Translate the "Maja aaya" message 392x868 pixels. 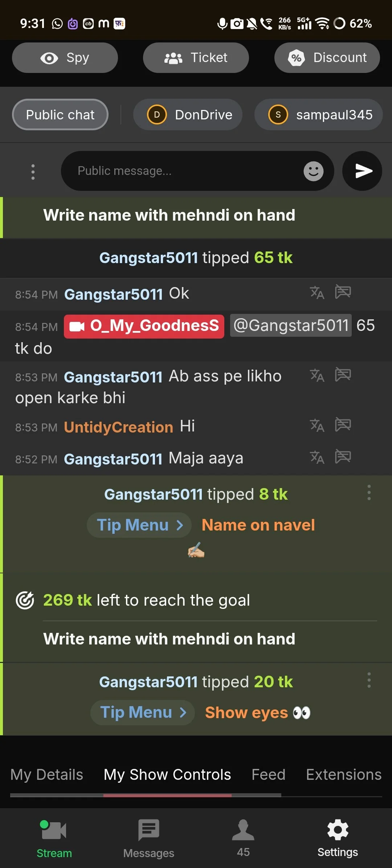click(x=317, y=457)
